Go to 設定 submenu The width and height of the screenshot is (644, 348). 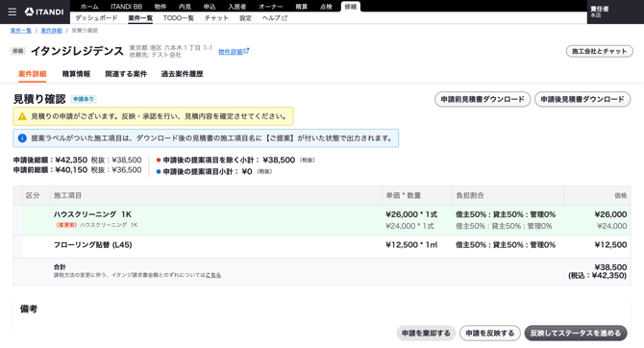tap(246, 18)
